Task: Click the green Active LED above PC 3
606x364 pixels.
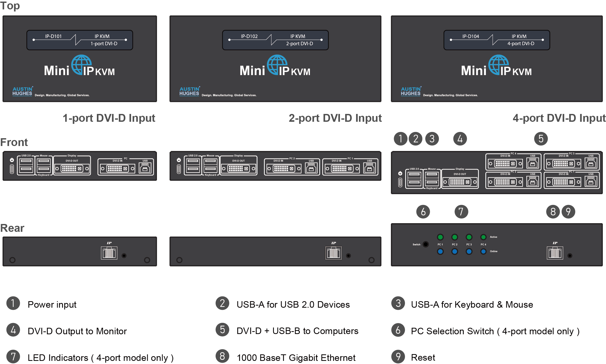Action: coord(469,237)
